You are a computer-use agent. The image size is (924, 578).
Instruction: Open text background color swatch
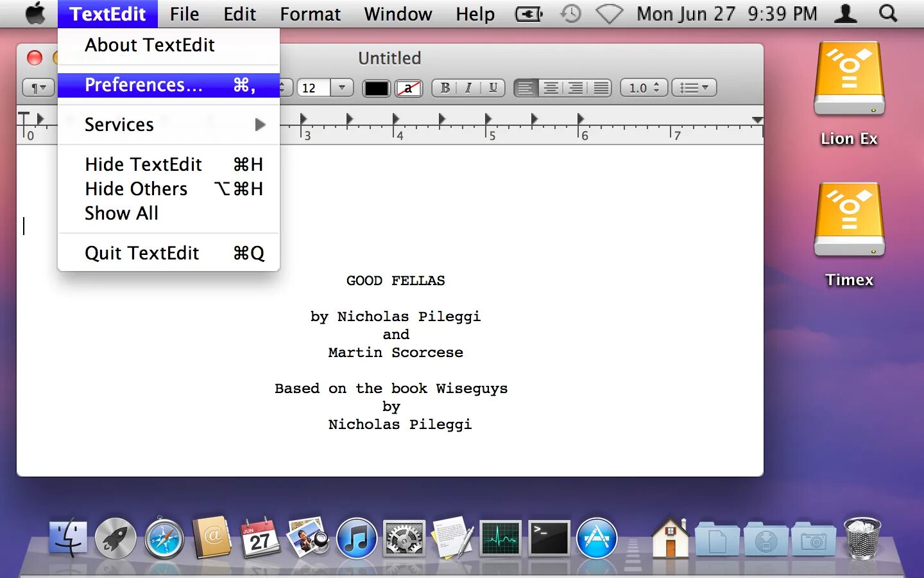tap(408, 88)
